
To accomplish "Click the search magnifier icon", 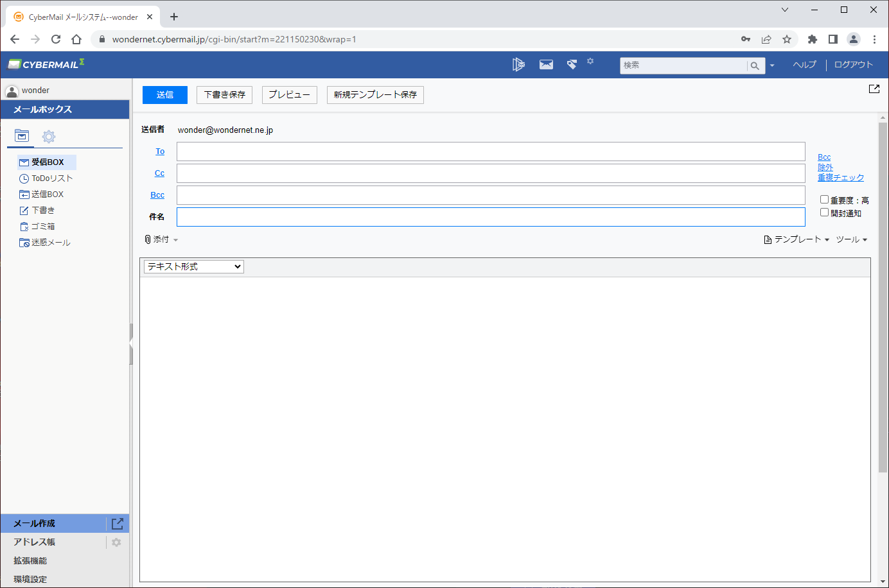I will click(755, 65).
